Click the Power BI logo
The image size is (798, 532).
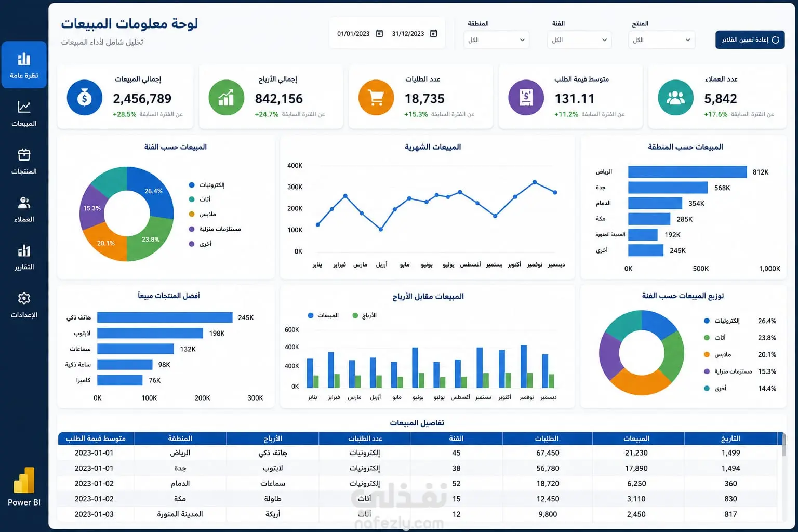click(x=24, y=480)
